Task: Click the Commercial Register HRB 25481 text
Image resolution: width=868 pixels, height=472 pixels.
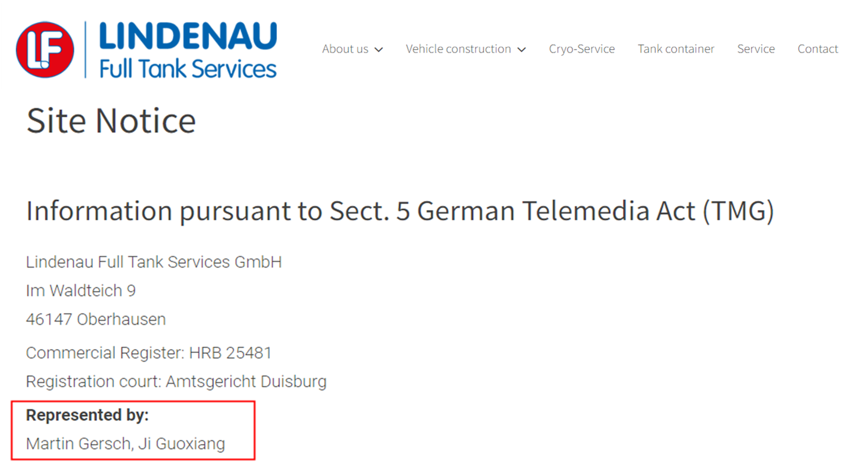Action: coord(149,353)
